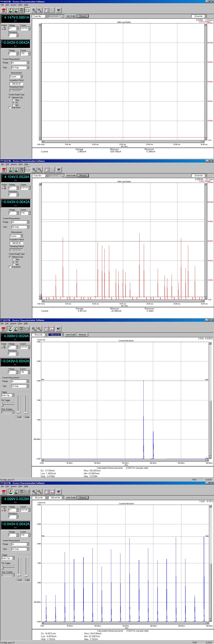Open Range Hi dropdown in topmost window

coord(27,63)
